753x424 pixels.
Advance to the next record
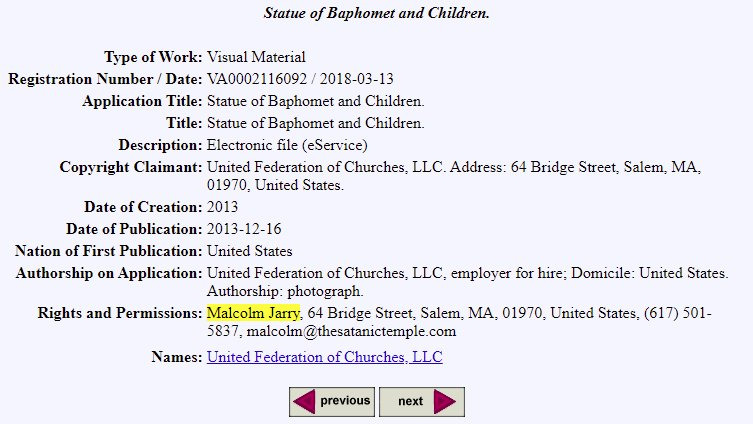click(x=421, y=402)
